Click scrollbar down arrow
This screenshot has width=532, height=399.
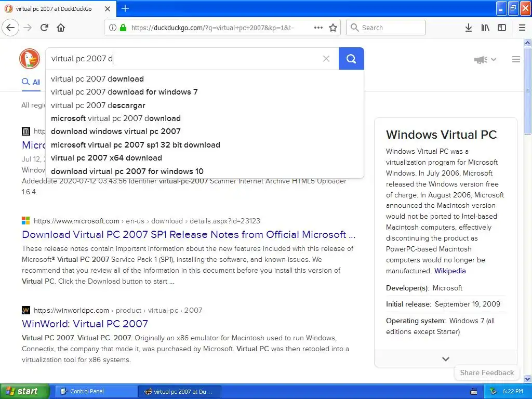point(527,379)
